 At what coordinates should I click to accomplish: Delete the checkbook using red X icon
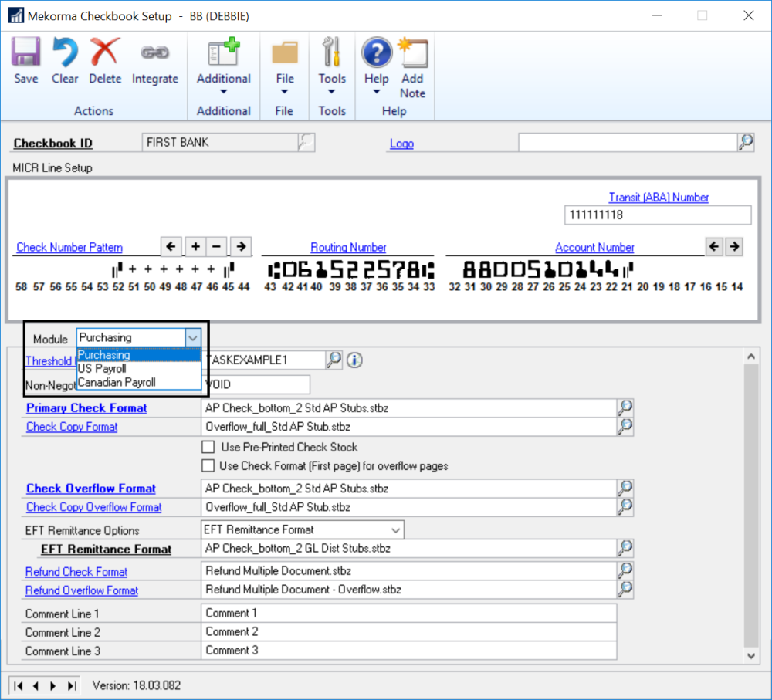105,52
